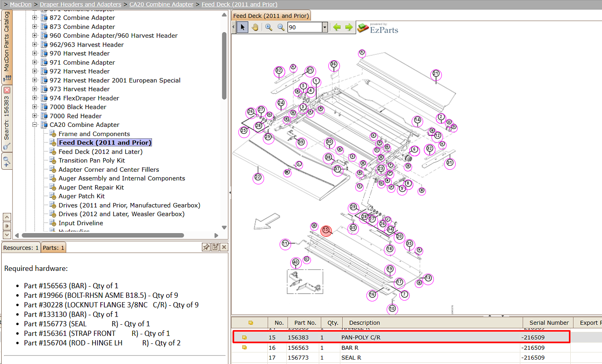This screenshot has height=364, width=602.
Task: Click the 973 Harvest Header catalog icon
Action: [44, 89]
